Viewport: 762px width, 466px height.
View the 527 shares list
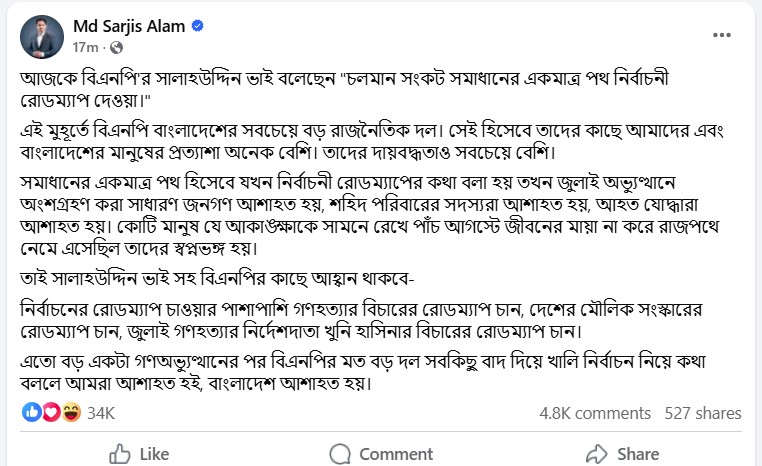[x=702, y=412]
